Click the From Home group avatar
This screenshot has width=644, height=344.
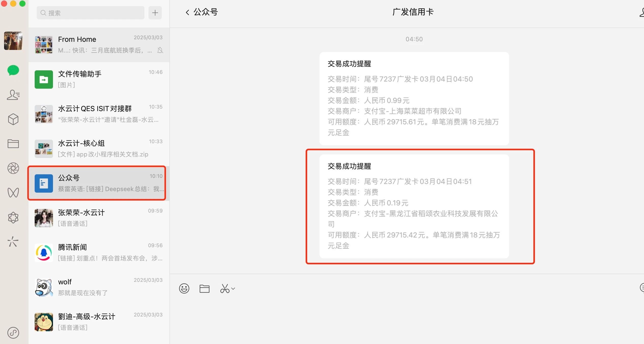pyautogui.click(x=44, y=45)
